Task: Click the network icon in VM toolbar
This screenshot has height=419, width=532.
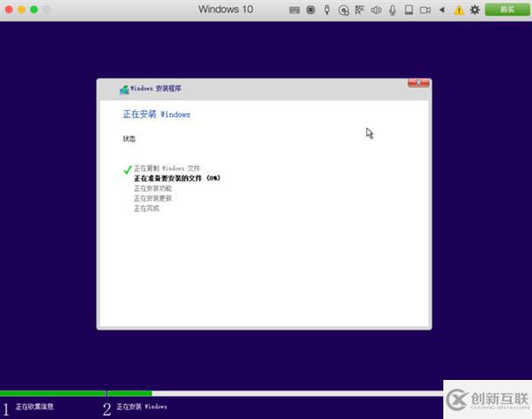Action: [359, 10]
